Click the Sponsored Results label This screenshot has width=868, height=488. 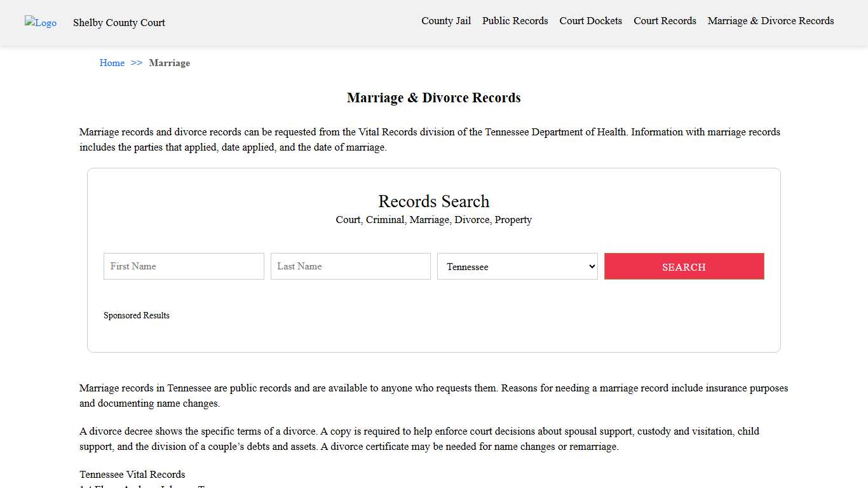(x=137, y=315)
